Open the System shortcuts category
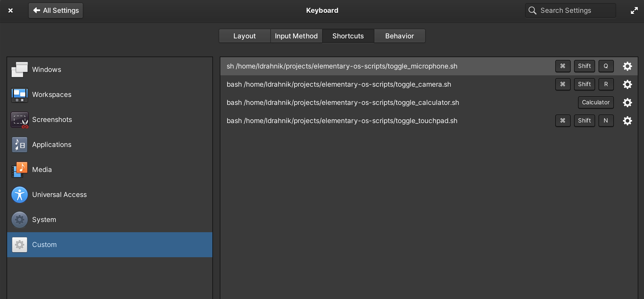Viewport: 644px width, 299px height. [x=44, y=219]
